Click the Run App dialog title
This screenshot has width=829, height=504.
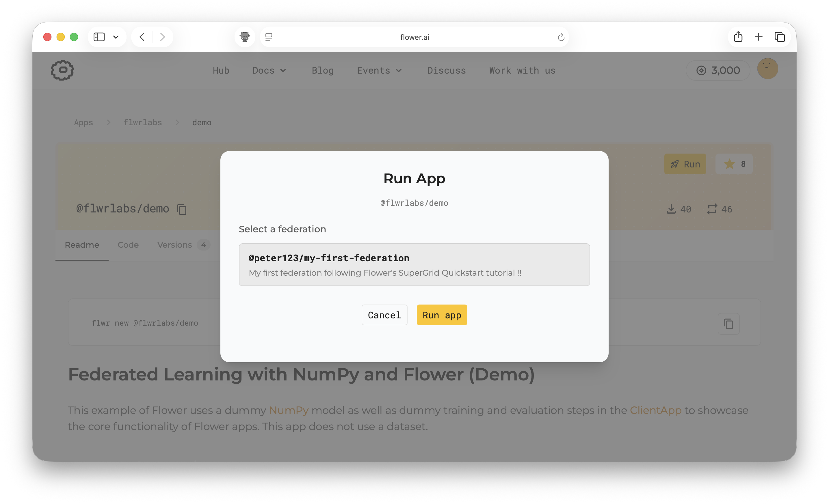[x=414, y=178]
